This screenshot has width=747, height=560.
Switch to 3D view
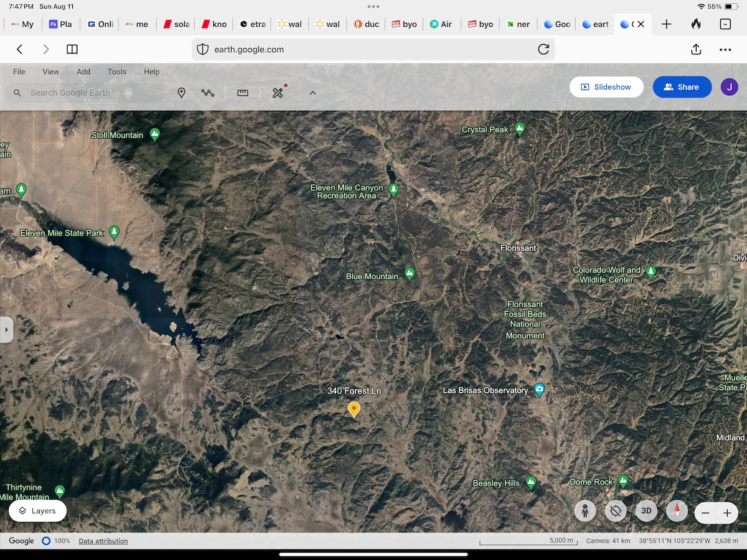[x=646, y=511]
